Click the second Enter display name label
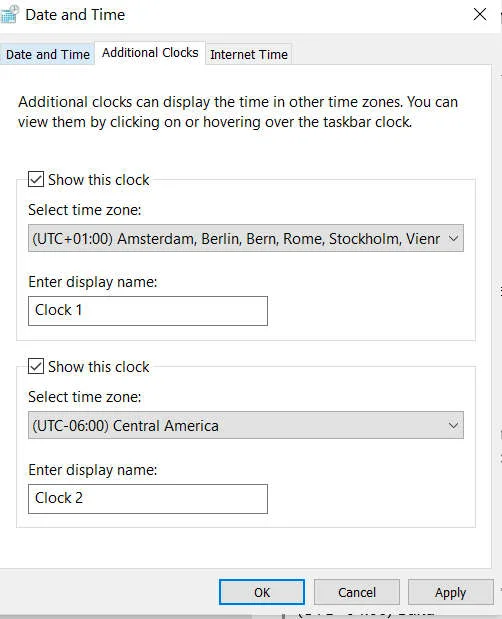The image size is (502, 619). 93,470
